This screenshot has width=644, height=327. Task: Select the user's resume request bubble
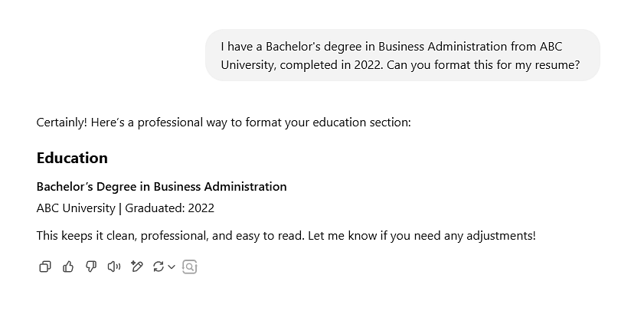tap(403, 55)
